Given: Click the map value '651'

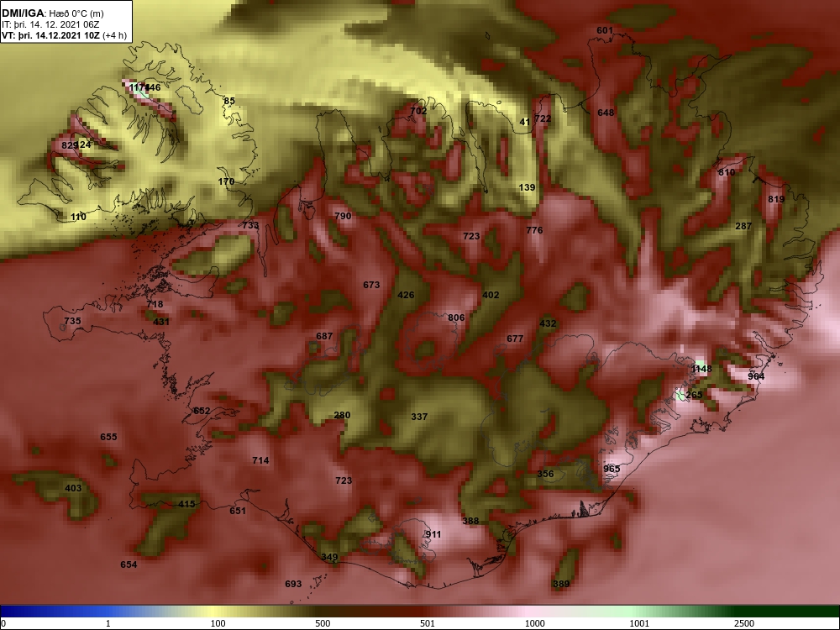Looking at the screenshot, I should pyautogui.click(x=238, y=511).
